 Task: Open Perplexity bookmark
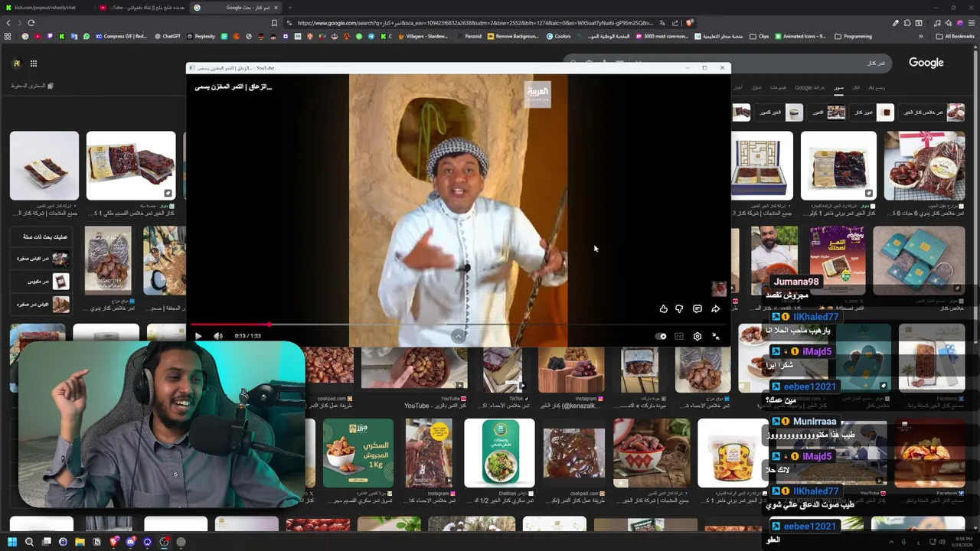click(x=201, y=36)
